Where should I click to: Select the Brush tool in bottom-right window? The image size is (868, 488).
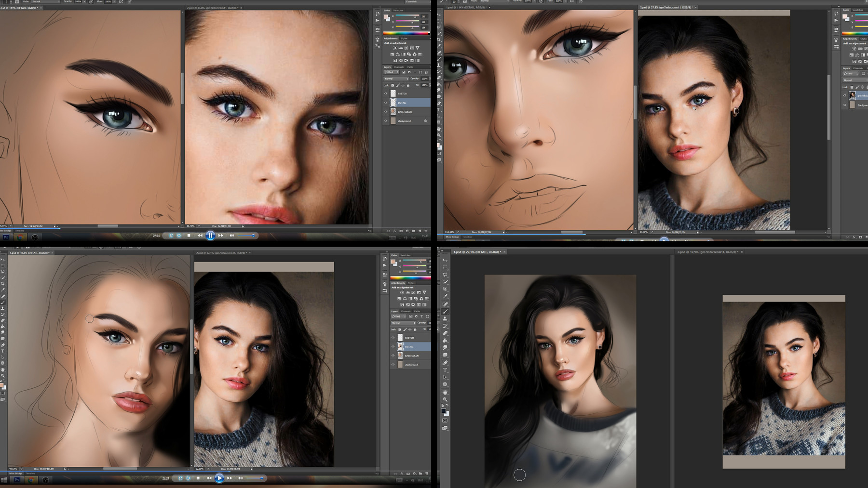click(445, 312)
